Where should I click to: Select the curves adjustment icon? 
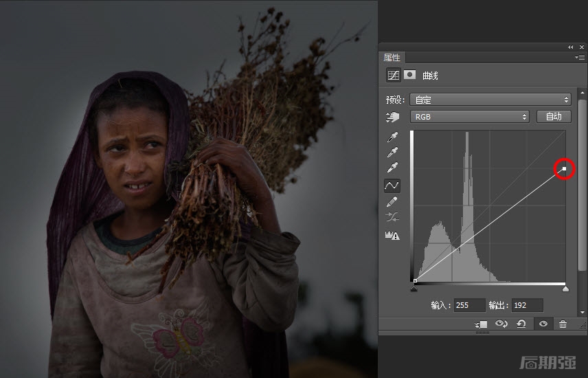click(x=393, y=75)
